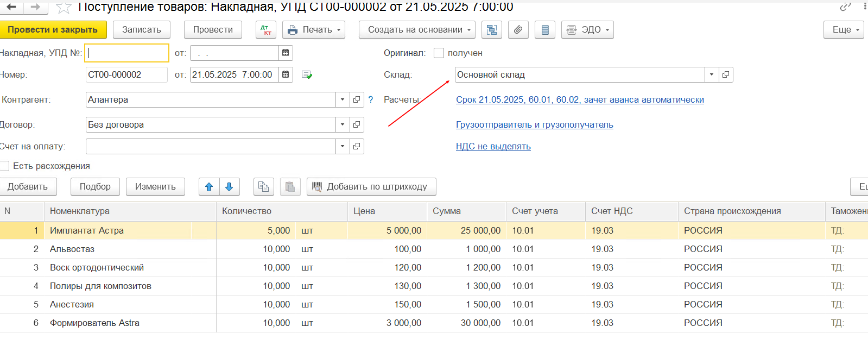Screen dimensions: 868x358
Task: Click the Сумма column header
Action: pyautogui.click(x=466, y=211)
